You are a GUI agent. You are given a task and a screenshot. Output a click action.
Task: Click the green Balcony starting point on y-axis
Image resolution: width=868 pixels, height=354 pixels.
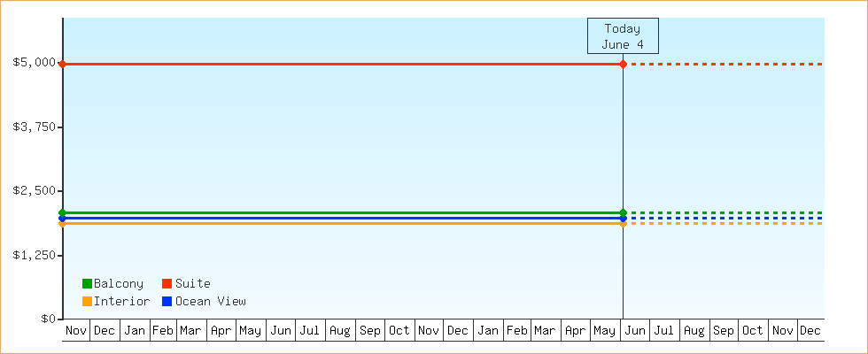point(63,212)
